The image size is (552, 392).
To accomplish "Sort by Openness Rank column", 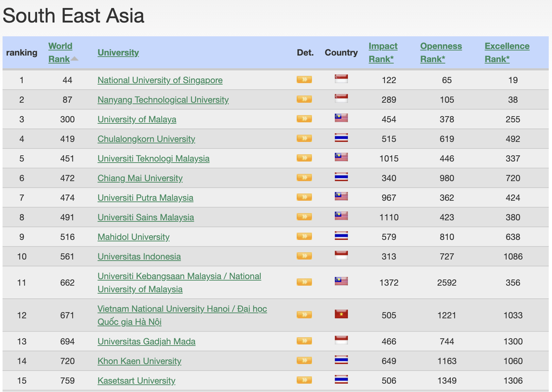I will [441, 52].
